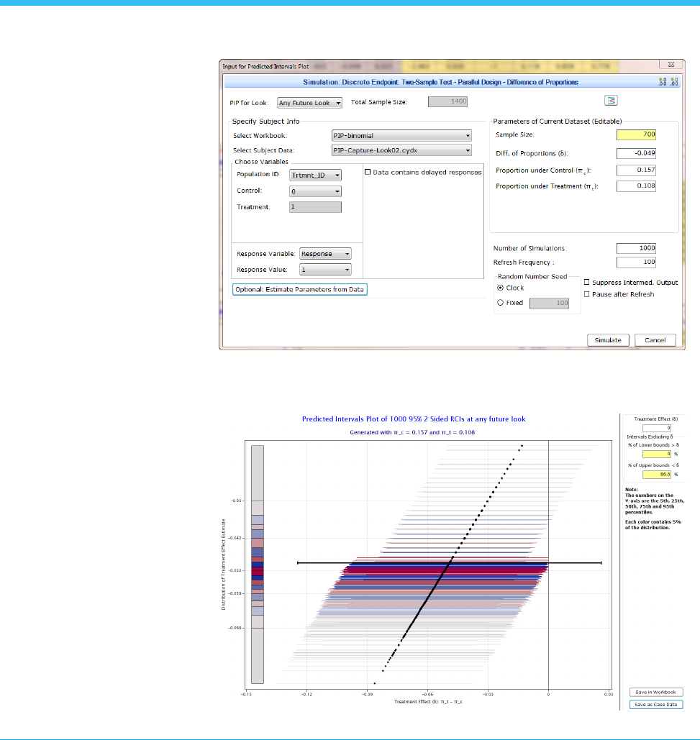Click Total Sample Size field 1400
Screen dimensions: 700x740
tap(447, 101)
